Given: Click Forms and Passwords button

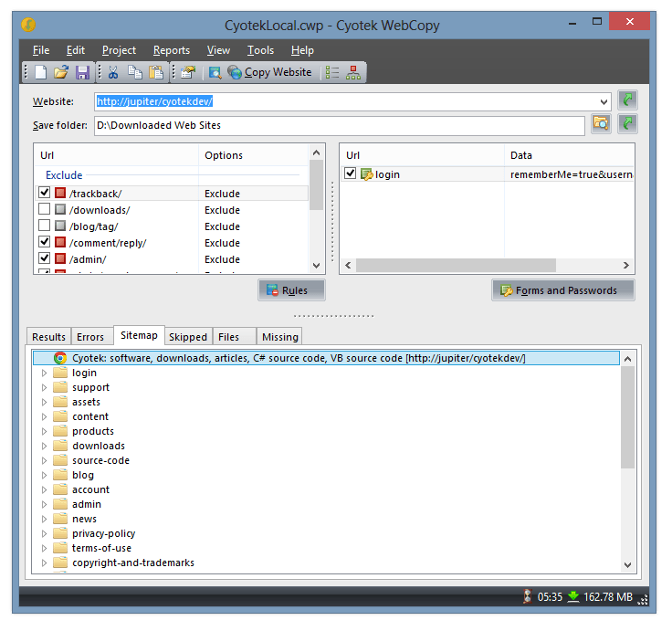Looking at the screenshot, I should click(x=563, y=290).
